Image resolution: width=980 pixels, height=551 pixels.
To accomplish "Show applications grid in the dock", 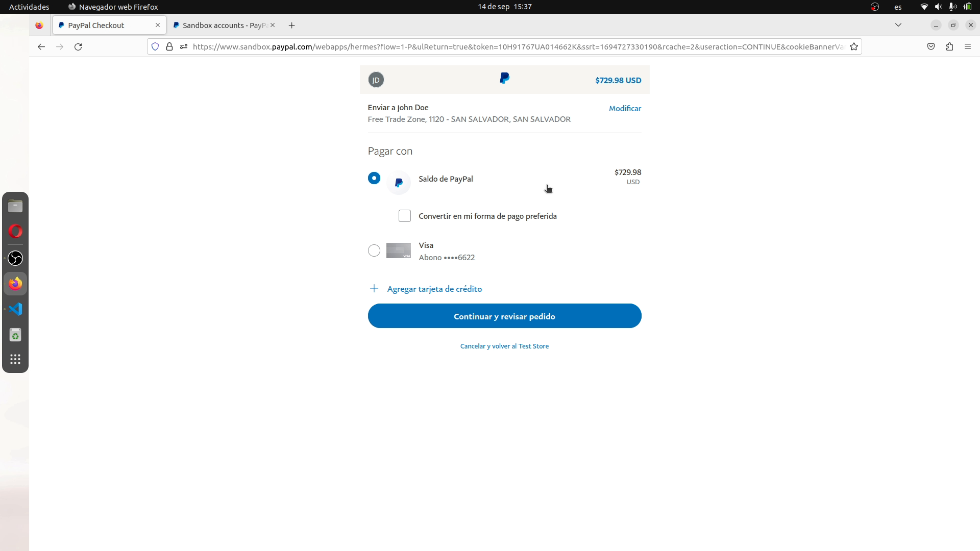I will (15, 359).
